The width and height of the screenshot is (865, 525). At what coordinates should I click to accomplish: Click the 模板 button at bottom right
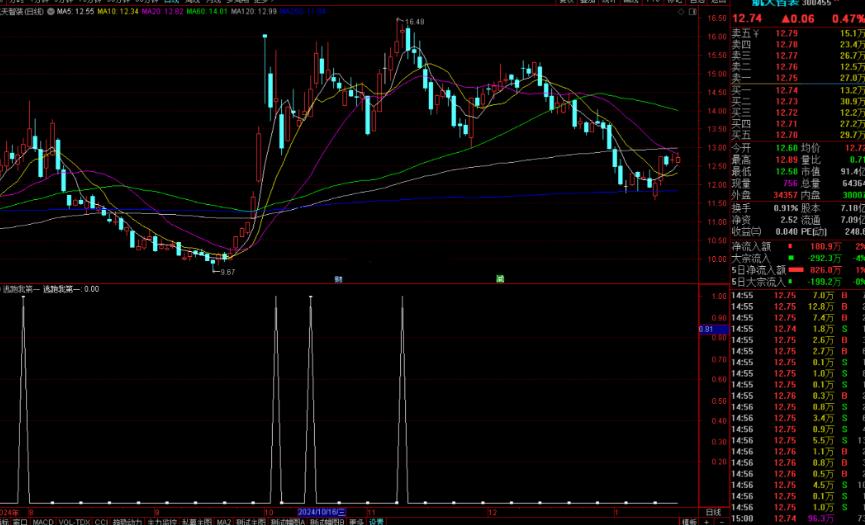689,521
